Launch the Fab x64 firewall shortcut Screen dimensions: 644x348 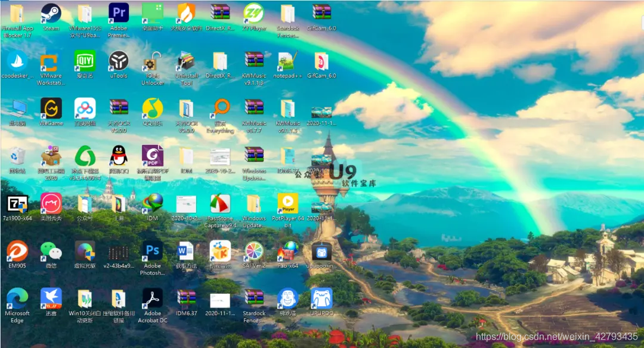tap(288, 251)
